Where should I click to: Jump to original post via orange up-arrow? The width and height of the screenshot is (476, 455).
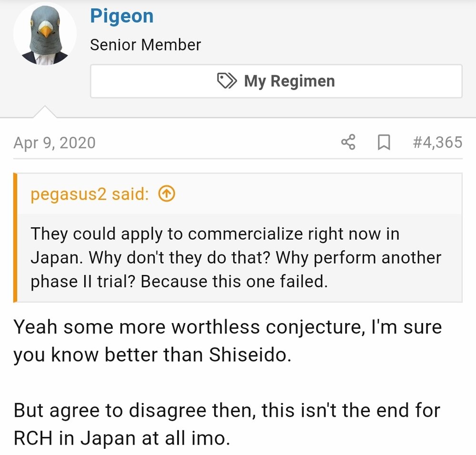pyautogui.click(x=167, y=193)
